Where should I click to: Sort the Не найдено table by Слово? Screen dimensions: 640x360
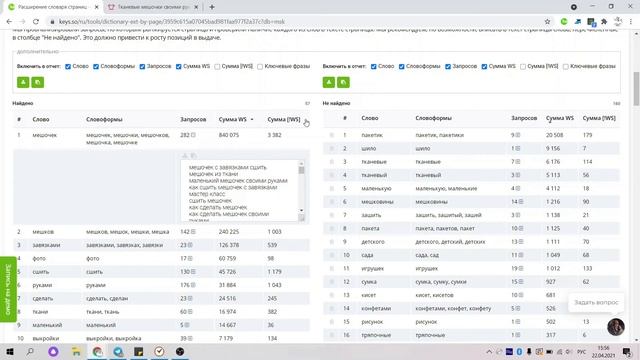coord(369,118)
